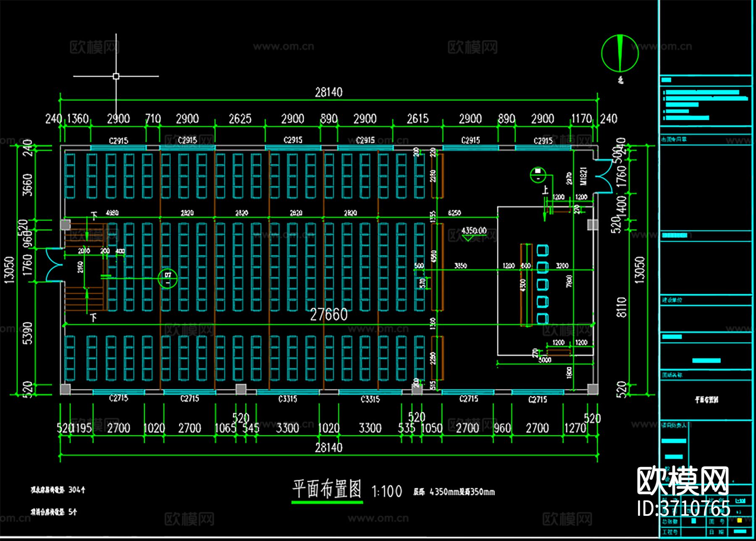Click the 2160 vertical dimension by the stairs
Image resolution: width=756 pixels, height=541 pixels.
click(x=80, y=267)
